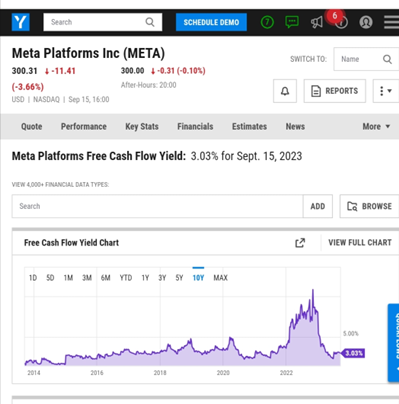
Task: Select the MAX chart range
Action: (x=220, y=278)
